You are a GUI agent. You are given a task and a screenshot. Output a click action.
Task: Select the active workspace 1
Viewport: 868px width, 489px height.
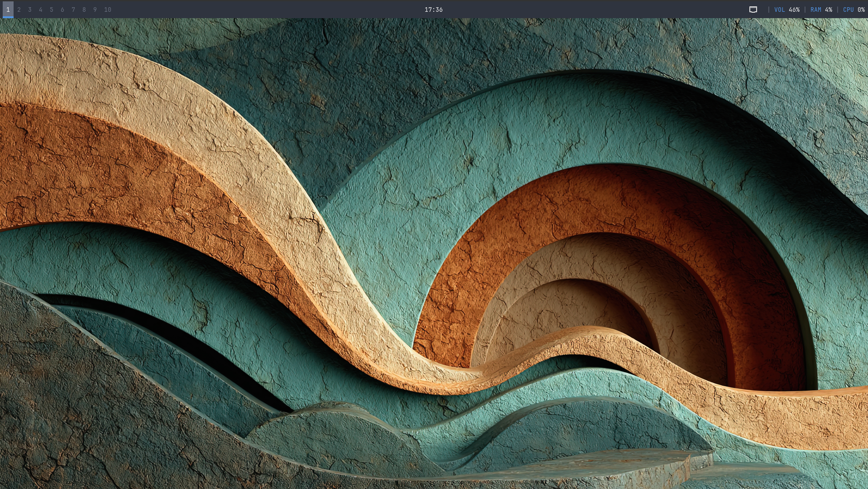8,10
